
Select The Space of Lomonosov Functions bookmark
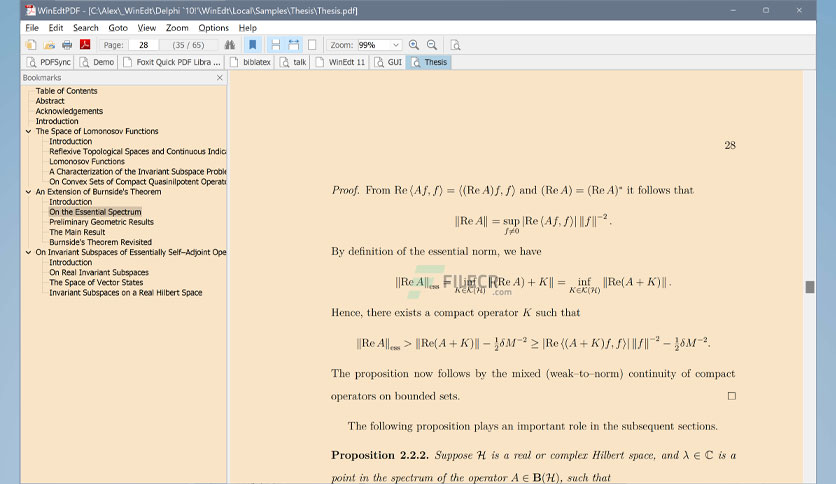click(x=97, y=131)
